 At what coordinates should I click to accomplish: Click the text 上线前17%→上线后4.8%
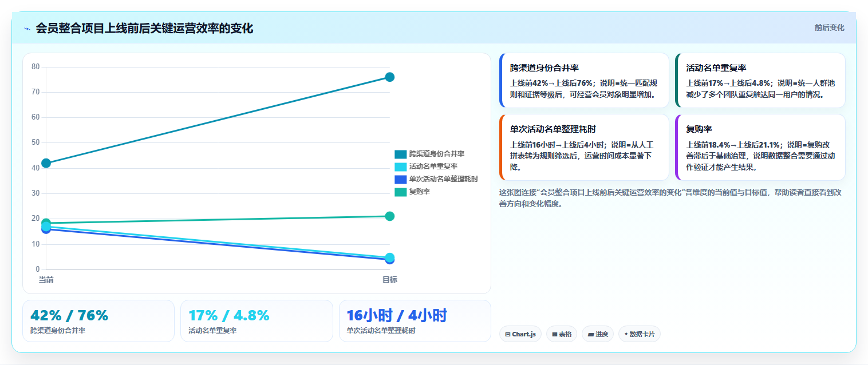[728, 83]
